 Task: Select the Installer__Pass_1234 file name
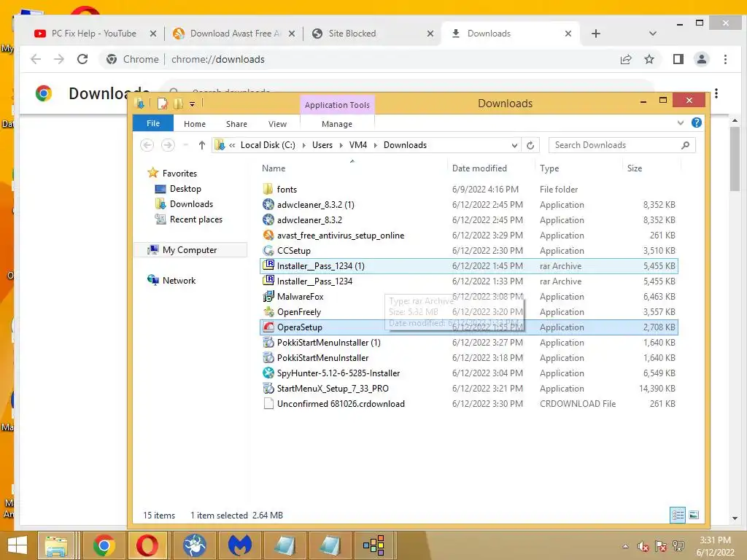pos(314,281)
